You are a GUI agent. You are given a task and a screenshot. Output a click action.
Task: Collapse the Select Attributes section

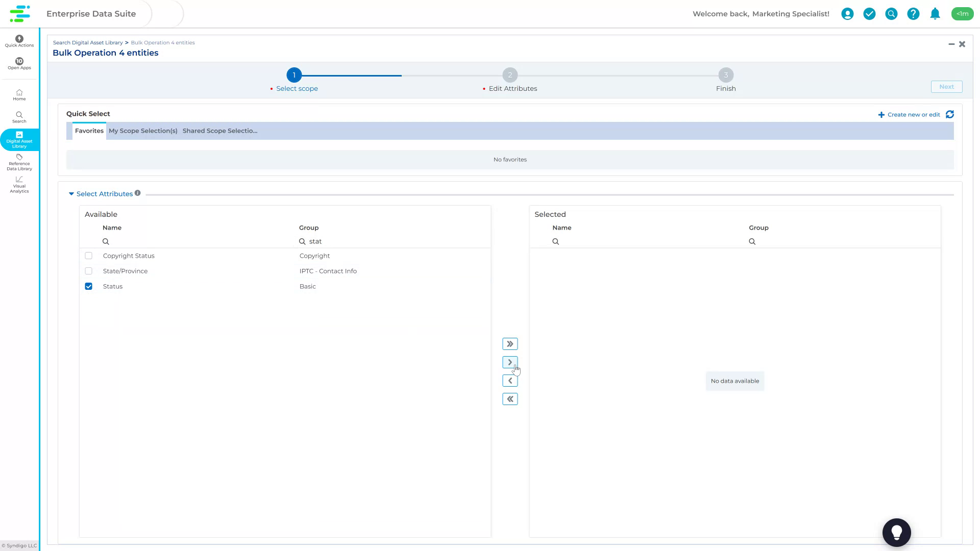71,194
